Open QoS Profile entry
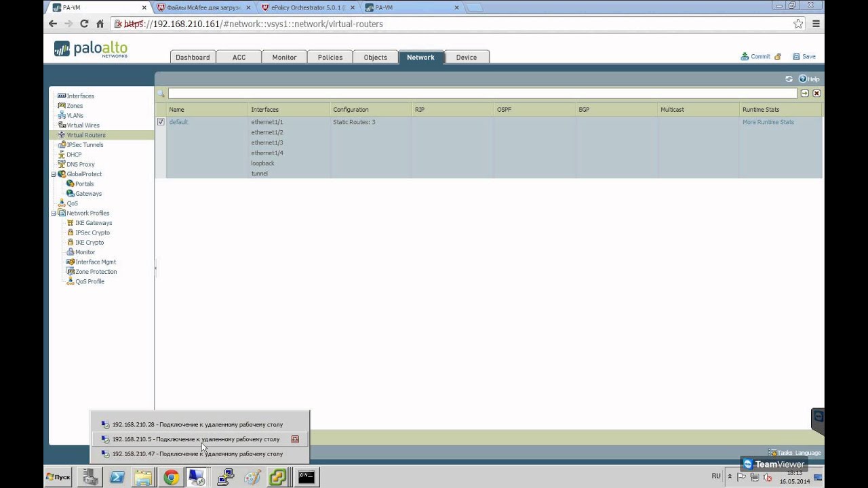This screenshot has height=488, width=868. 90,281
